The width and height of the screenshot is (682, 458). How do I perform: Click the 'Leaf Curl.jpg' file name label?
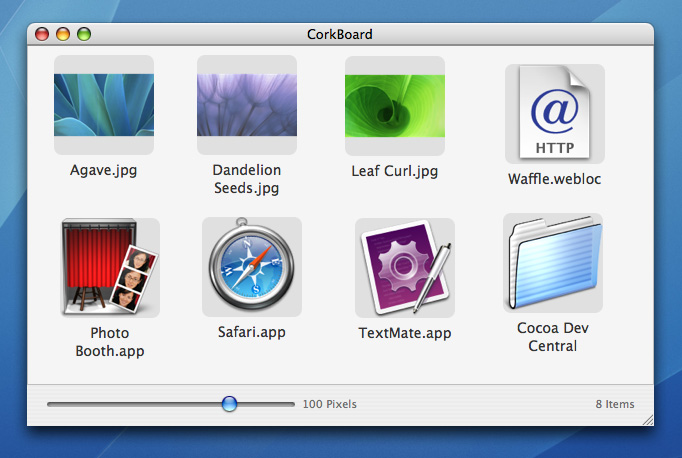(394, 171)
